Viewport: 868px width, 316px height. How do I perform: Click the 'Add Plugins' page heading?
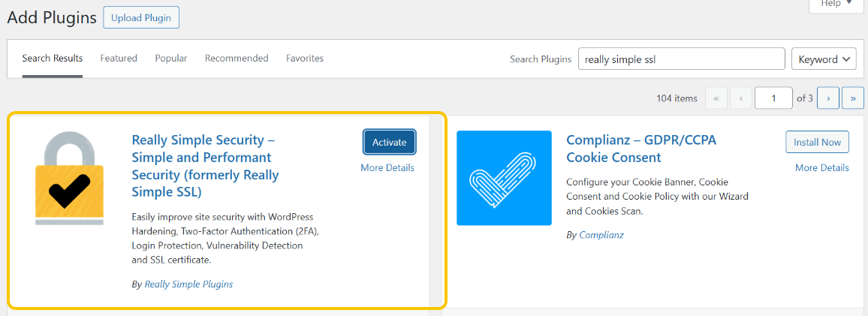coord(52,18)
